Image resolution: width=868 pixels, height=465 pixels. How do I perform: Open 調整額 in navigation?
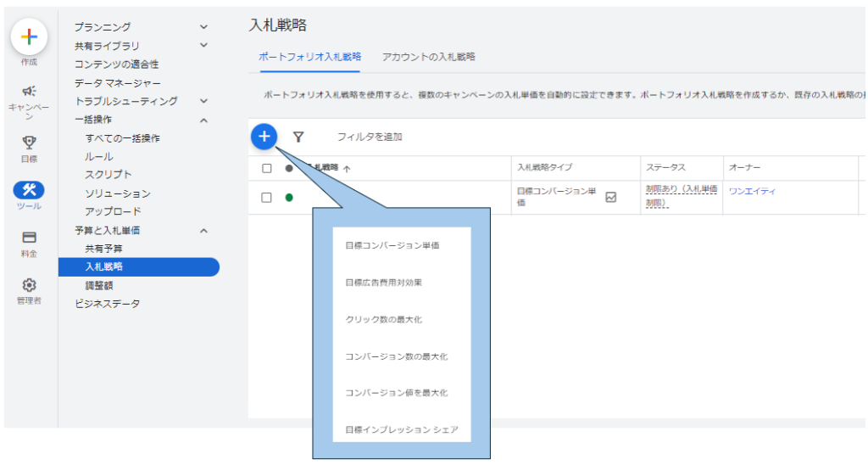(99, 285)
